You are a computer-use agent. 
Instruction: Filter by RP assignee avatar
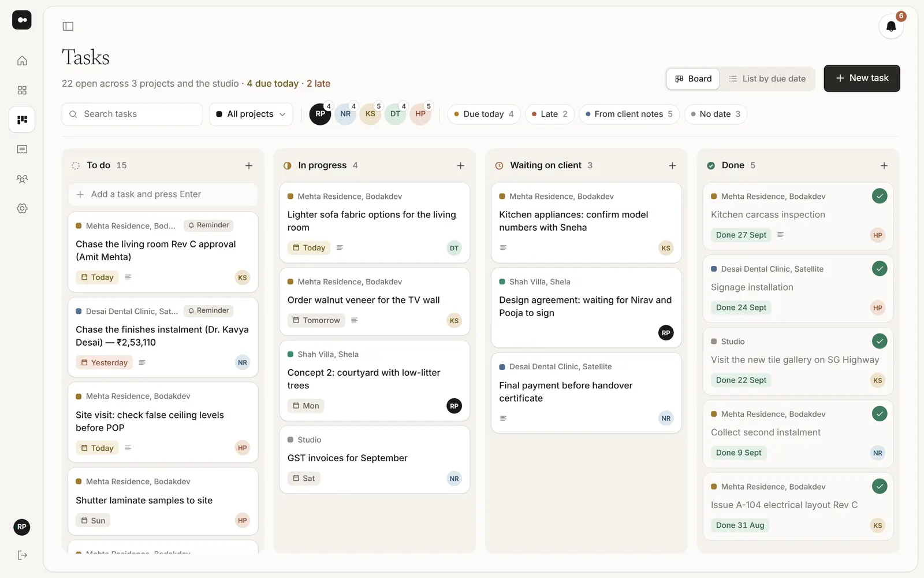320,114
